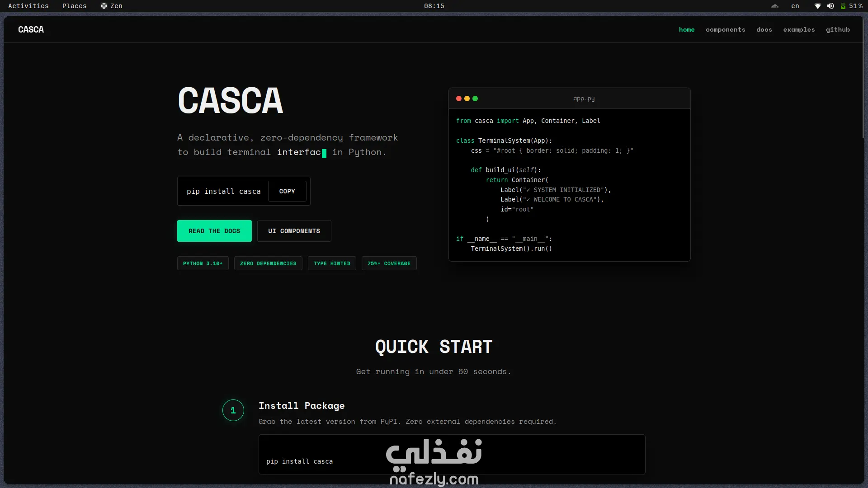The image size is (868, 488).
Task: Go to the components nav link
Action: coord(725,29)
